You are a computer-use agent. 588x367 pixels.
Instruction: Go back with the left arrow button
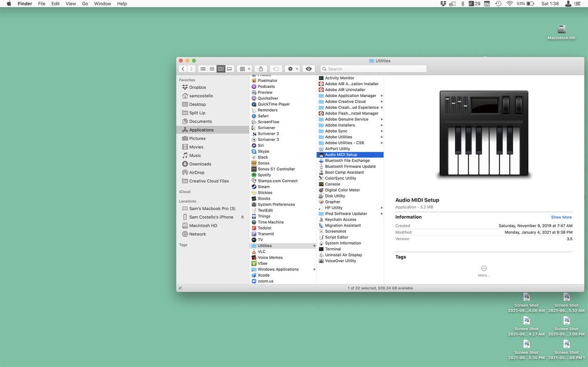click(183, 69)
